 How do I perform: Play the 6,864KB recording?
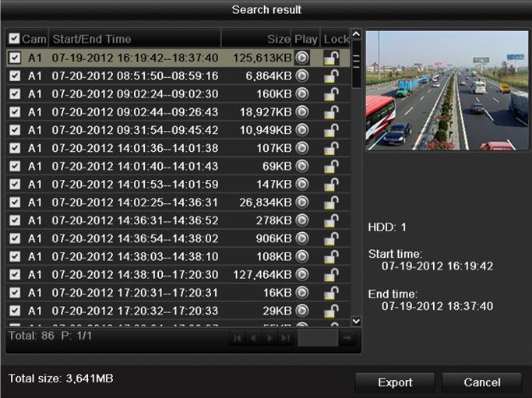(x=302, y=76)
